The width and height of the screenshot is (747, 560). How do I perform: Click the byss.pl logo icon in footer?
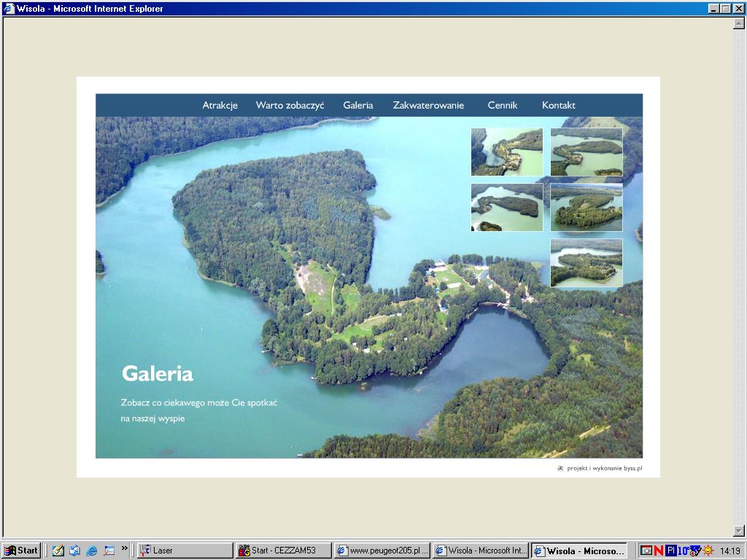560,469
